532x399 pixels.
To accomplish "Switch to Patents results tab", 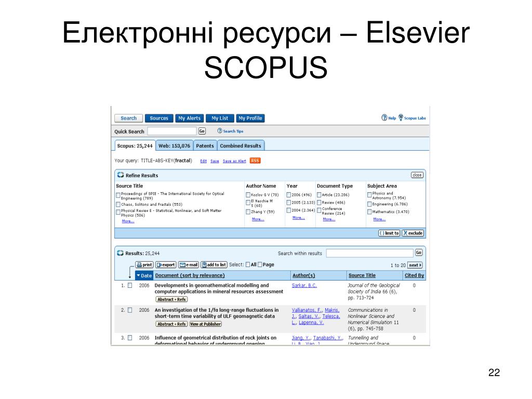I will (205, 145).
